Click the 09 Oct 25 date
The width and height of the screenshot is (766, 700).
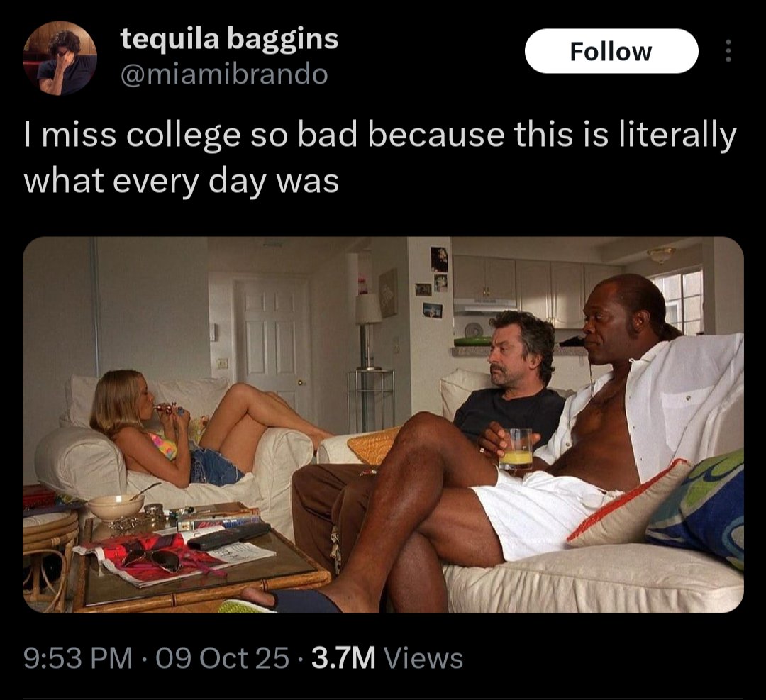click(223, 657)
